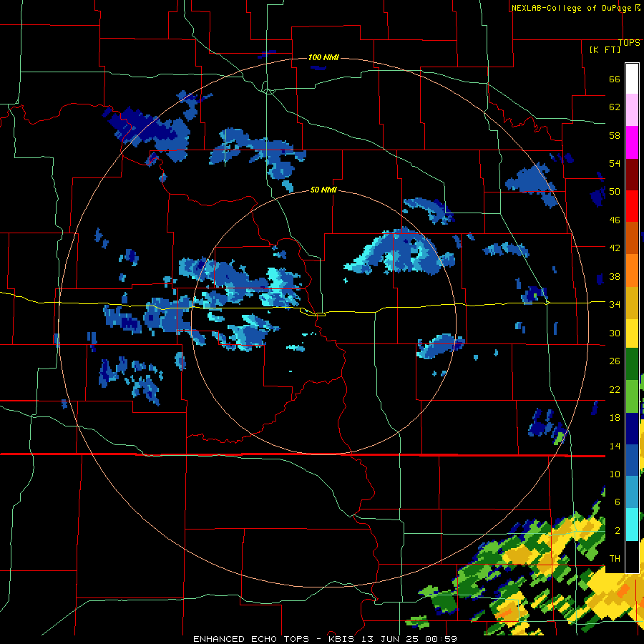Click the orange 38 kft legend swatch
Screen dimensions: 644x644
pos(632,270)
